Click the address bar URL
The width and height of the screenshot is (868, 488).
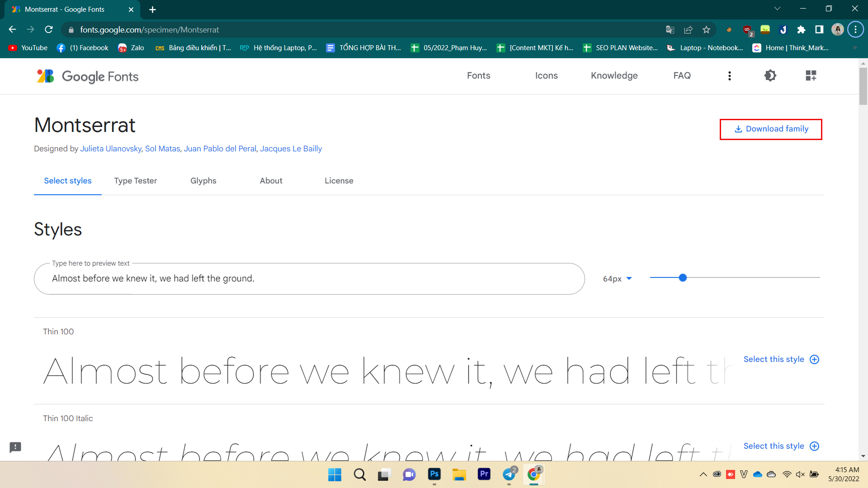coord(150,30)
